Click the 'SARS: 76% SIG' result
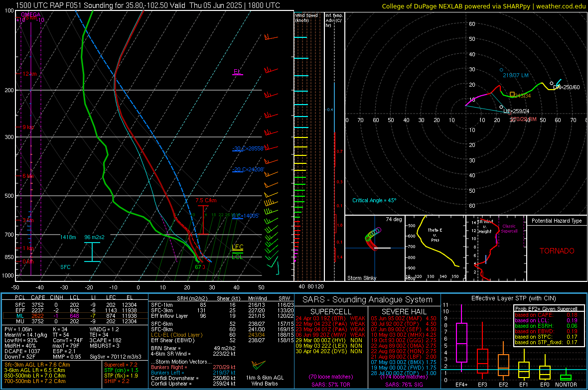Screen dimensions: 588x390 404,385
